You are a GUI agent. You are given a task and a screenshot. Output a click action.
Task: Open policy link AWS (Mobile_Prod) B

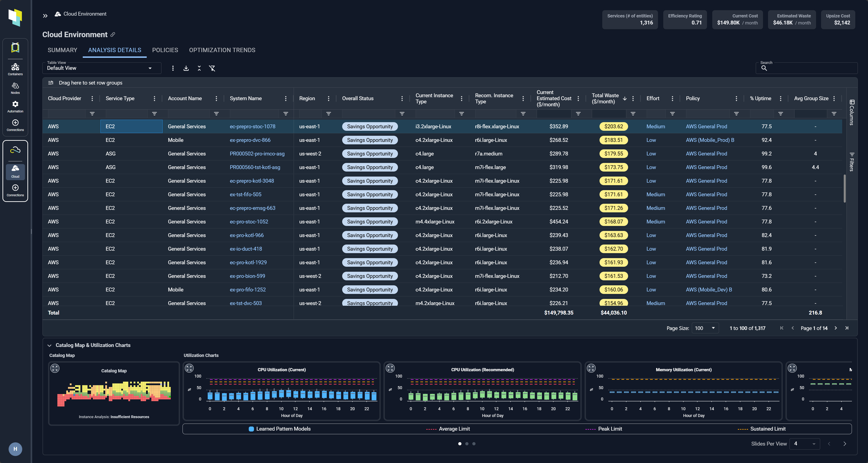(710, 140)
